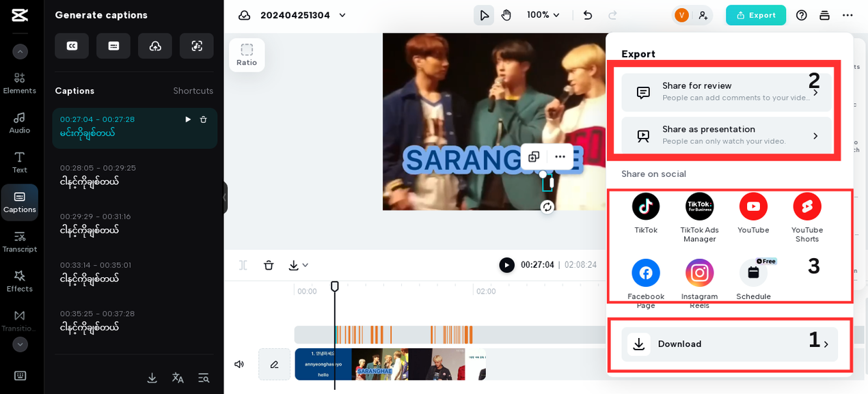Click the Export button
The image size is (868, 394).
(x=756, y=15)
